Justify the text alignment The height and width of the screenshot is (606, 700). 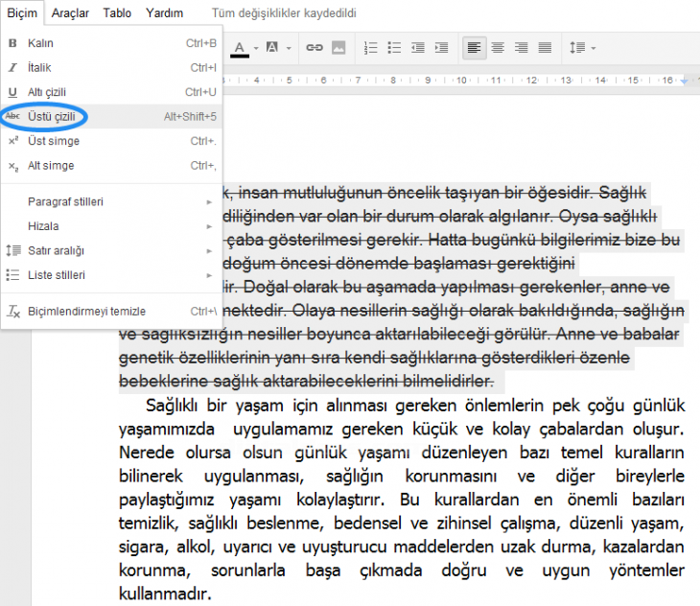click(x=545, y=47)
